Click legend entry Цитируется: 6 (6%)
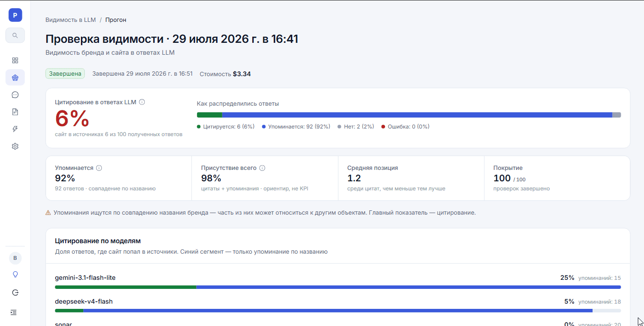 226,127
